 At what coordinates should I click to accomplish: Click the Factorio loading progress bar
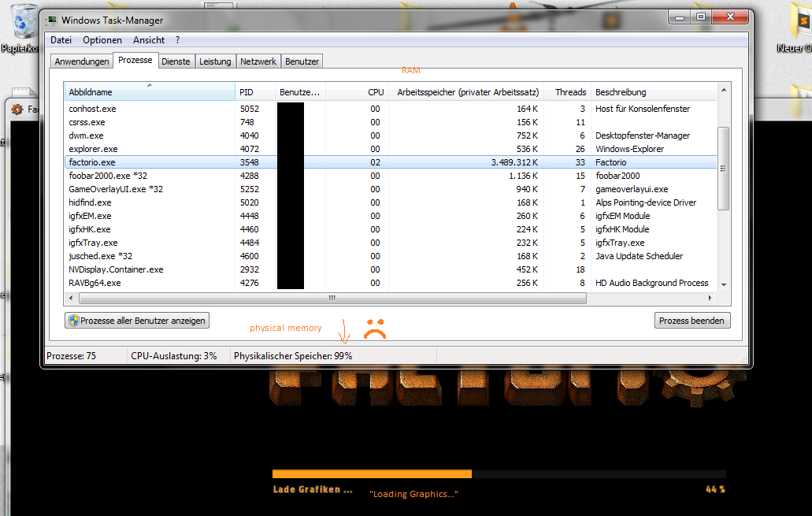[499, 473]
